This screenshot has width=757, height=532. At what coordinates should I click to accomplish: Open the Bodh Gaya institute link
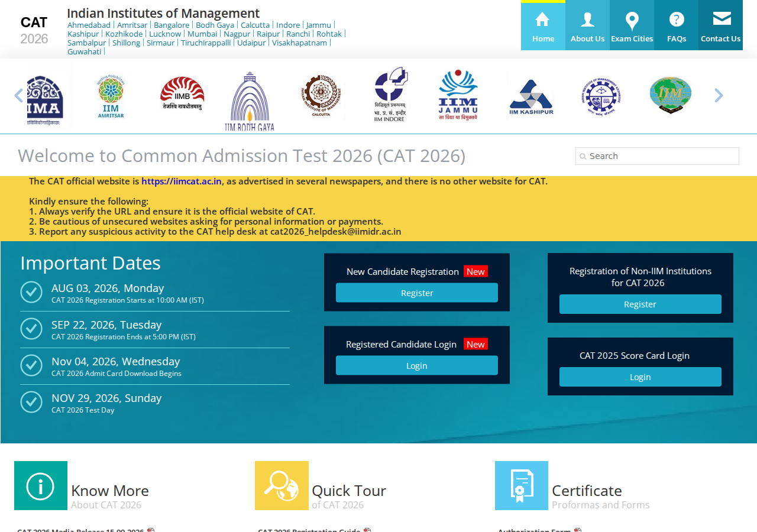(x=215, y=25)
